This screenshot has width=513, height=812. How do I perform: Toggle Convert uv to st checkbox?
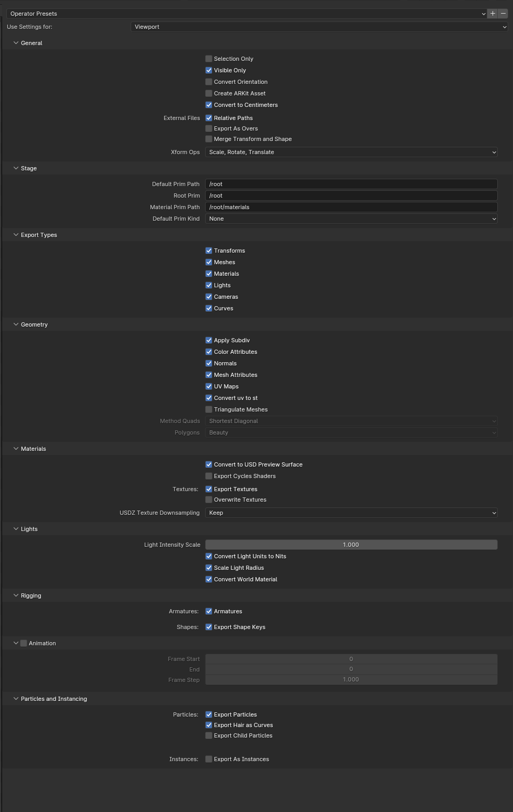pyautogui.click(x=209, y=398)
